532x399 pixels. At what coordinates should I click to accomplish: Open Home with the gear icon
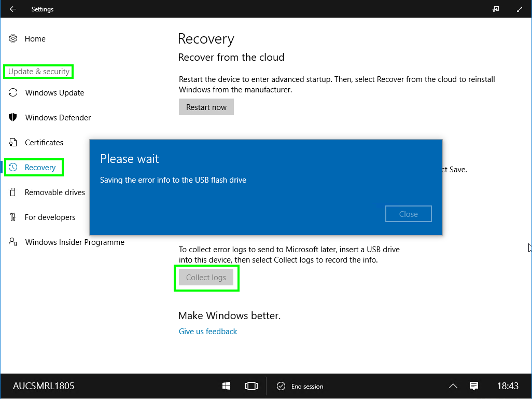(x=12, y=38)
